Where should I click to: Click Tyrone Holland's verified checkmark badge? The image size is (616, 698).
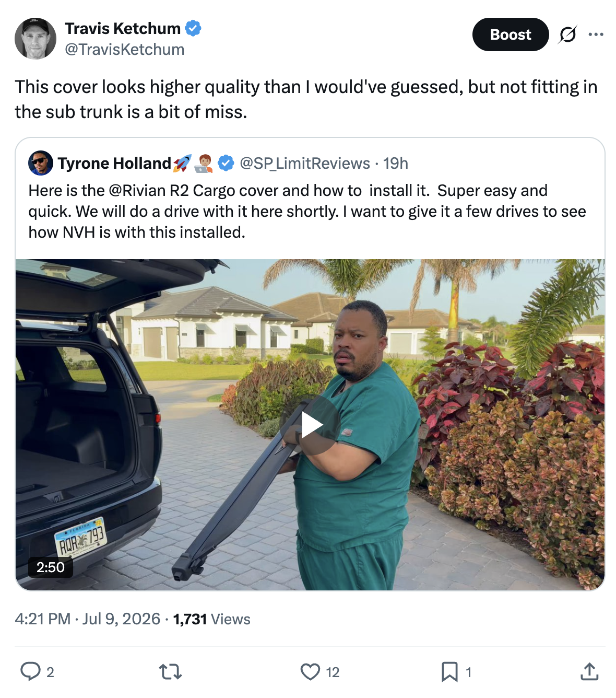[226, 163]
